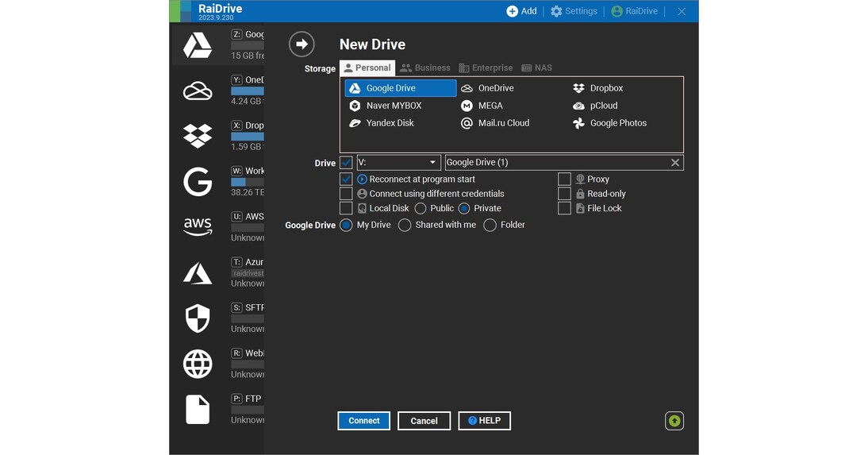
Task: Click the AWS icon in sidebar
Action: (x=198, y=227)
